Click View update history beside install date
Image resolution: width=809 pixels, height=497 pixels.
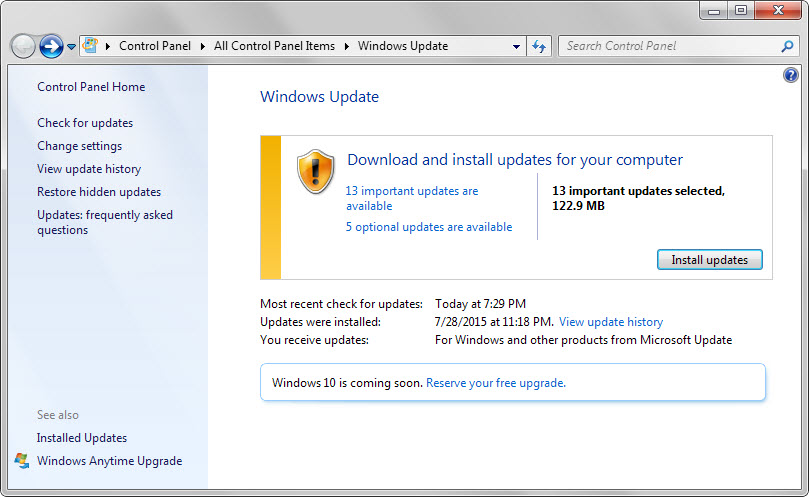611,322
